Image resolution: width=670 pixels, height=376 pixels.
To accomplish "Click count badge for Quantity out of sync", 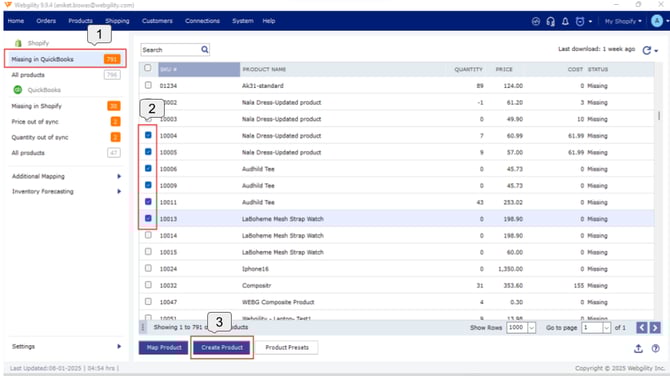I will pos(115,137).
